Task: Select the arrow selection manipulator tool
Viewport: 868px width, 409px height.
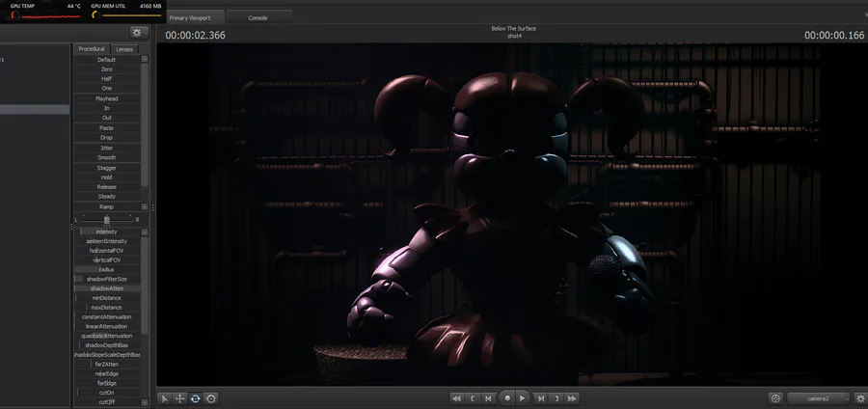Action: (x=164, y=398)
